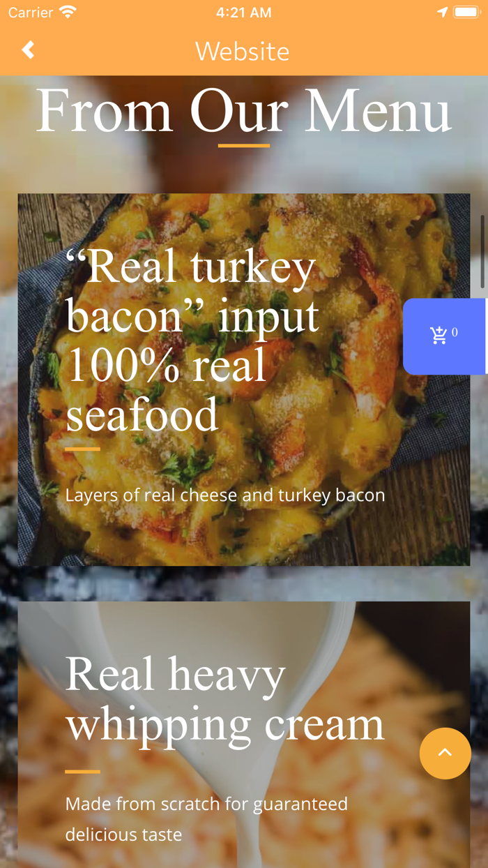Click orange divider under menu heading

pyautogui.click(x=244, y=146)
